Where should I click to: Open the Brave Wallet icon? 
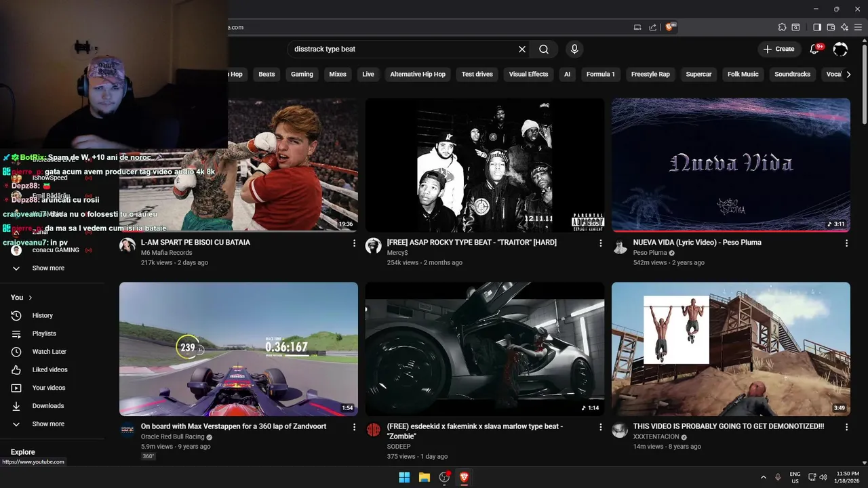click(831, 27)
